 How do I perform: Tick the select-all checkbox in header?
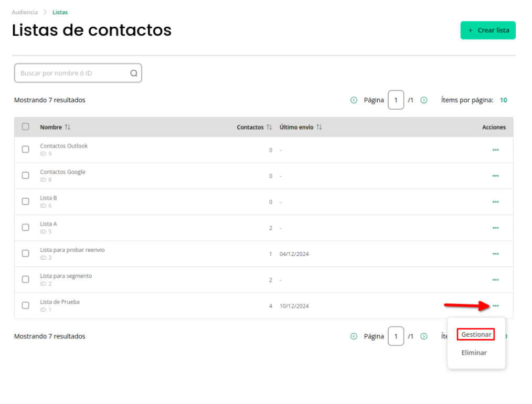point(26,126)
